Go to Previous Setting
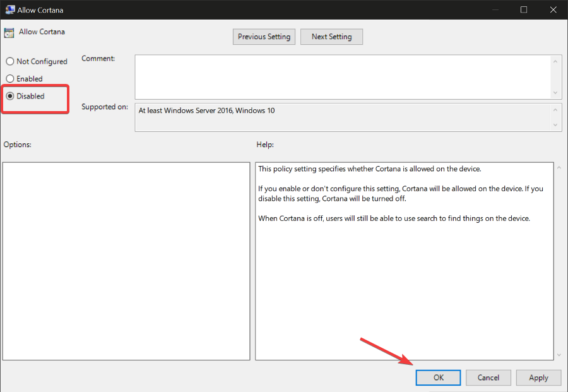This screenshot has width=568, height=392. [264, 37]
